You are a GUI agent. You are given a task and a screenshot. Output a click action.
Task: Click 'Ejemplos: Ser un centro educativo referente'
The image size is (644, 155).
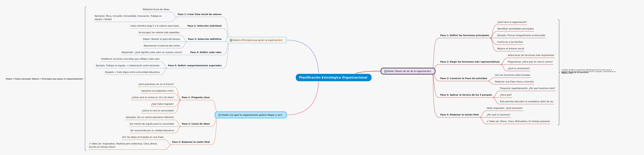pyautogui.click(x=150, y=117)
